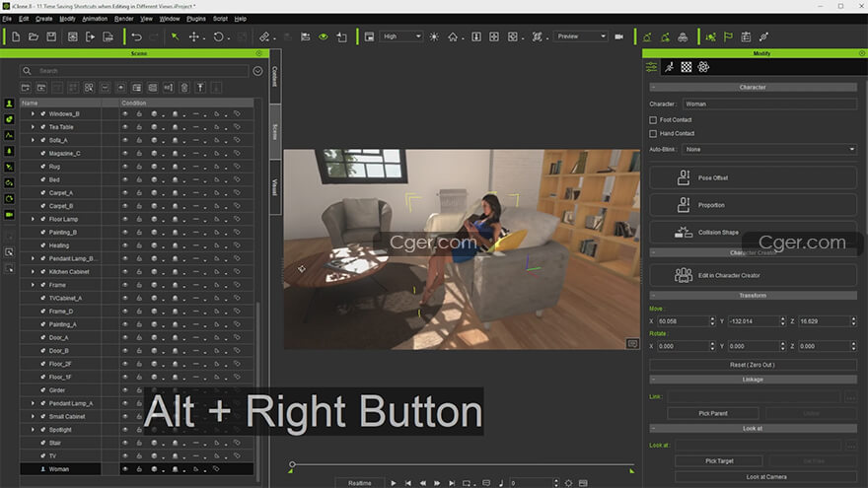Viewport: 868px width, 488px height.
Task: Toggle the sun light icon in the toolbar
Action: click(x=434, y=37)
